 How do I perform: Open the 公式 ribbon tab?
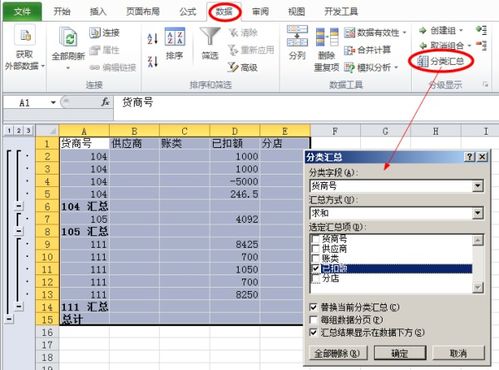pyautogui.click(x=188, y=12)
